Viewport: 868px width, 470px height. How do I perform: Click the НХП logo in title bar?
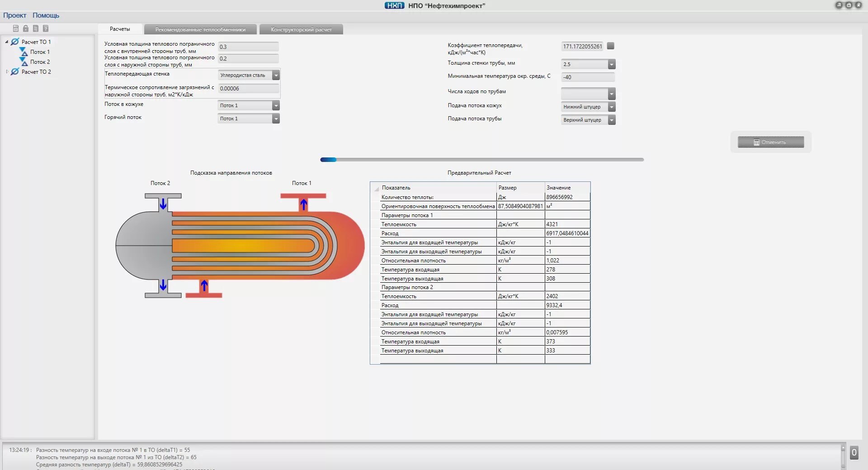point(394,5)
